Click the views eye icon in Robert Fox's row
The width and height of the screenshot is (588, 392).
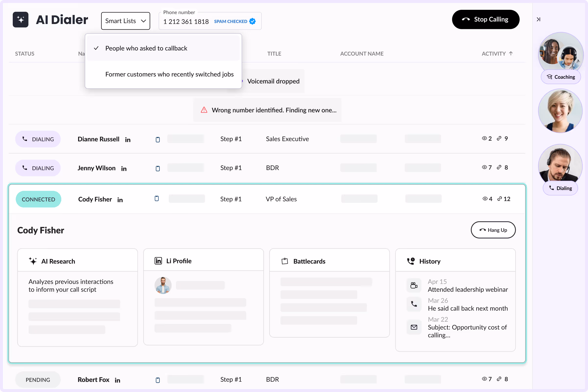pyautogui.click(x=484, y=379)
